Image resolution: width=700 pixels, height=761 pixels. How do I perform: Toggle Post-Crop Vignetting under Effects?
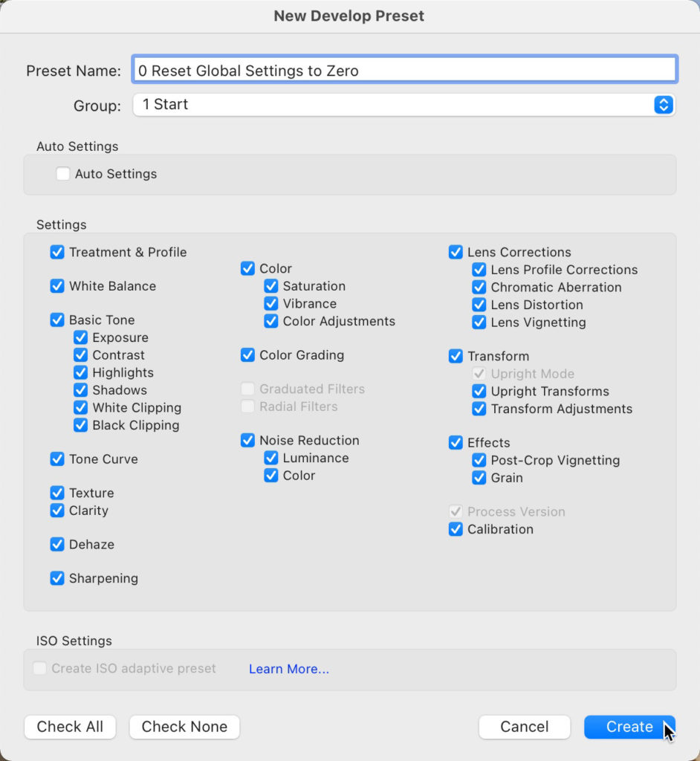[x=479, y=460]
